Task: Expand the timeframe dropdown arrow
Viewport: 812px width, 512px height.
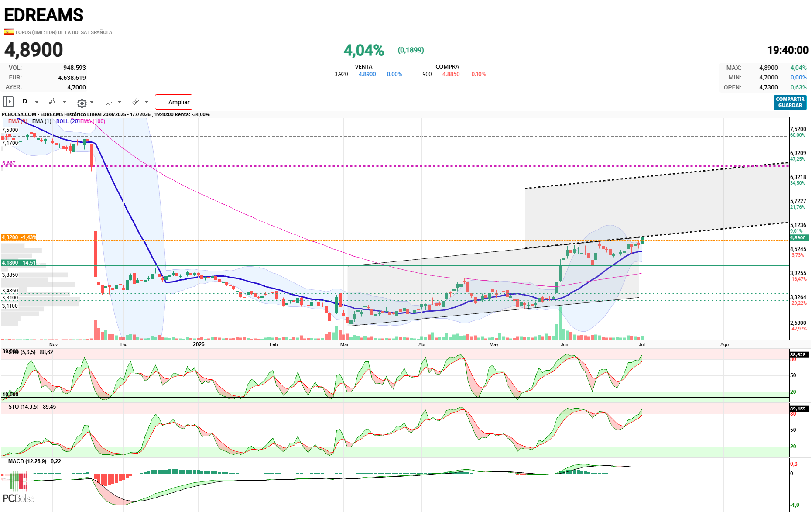Action: coord(37,102)
